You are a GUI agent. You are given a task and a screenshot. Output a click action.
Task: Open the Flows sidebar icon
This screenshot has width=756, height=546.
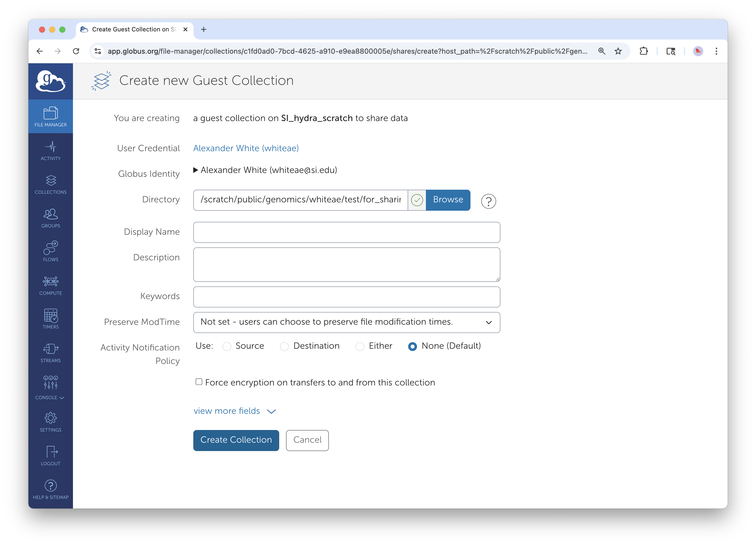pyautogui.click(x=51, y=252)
